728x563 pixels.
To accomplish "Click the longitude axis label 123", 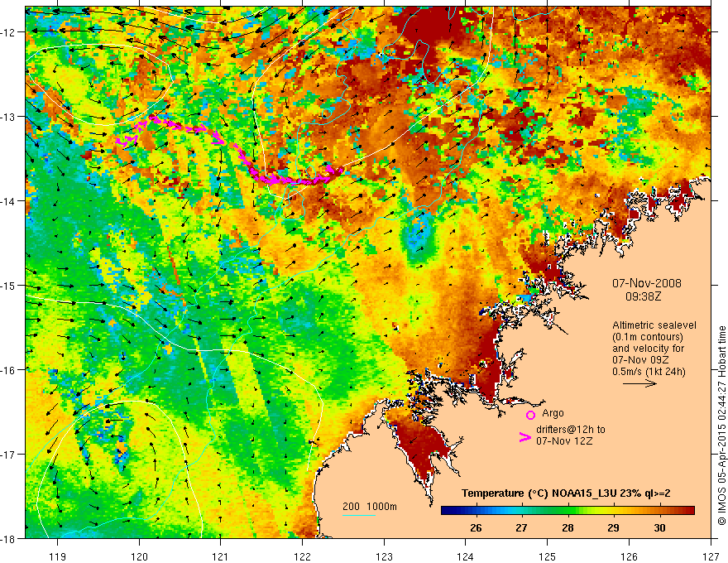I will pyautogui.click(x=384, y=556).
